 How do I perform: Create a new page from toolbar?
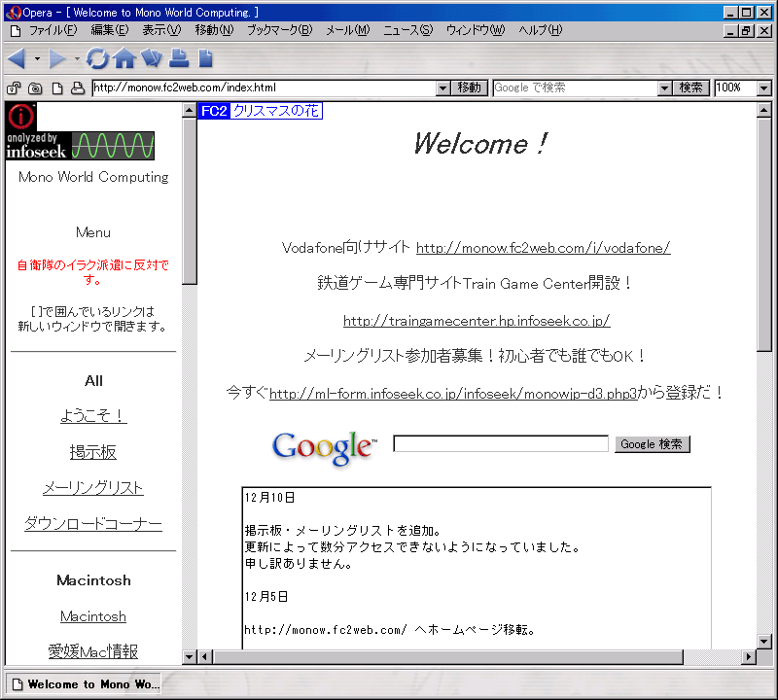click(205, 58)
